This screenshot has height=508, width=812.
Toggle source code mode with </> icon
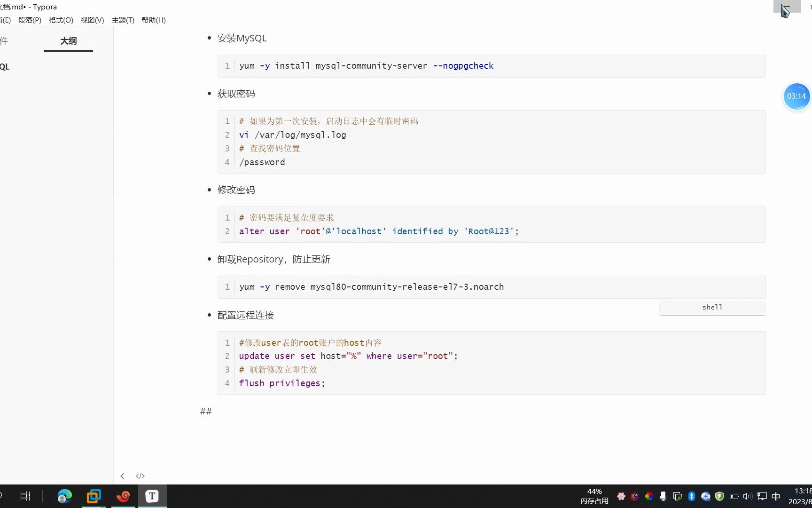click(x=140, y=476)
